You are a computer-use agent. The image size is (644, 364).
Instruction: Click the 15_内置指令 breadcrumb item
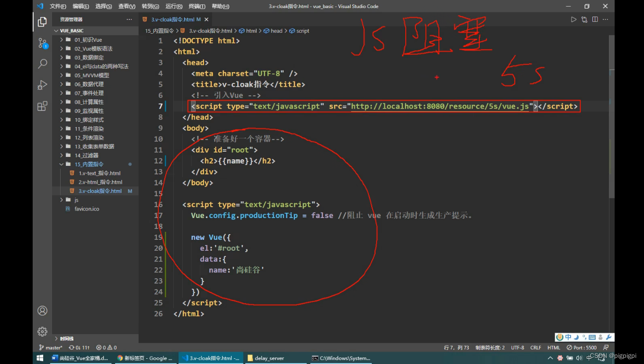tap(159, 31)
